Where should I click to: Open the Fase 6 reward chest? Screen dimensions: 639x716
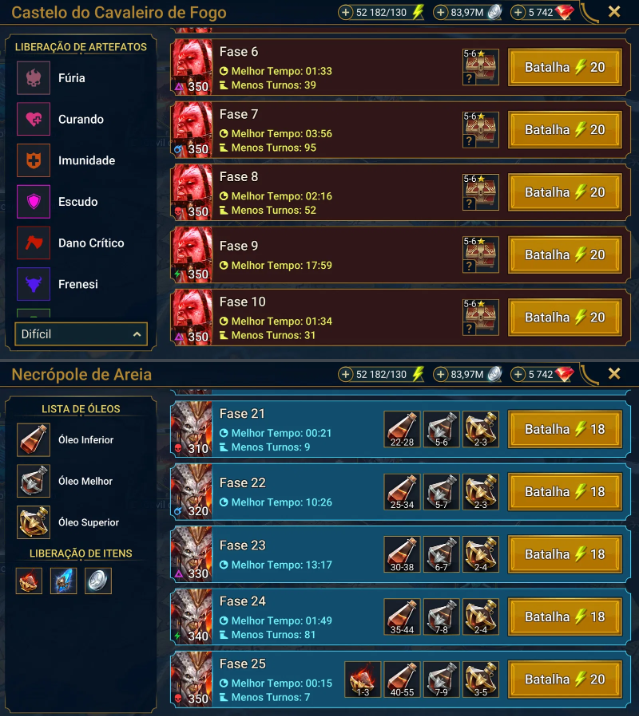[480, 67]
